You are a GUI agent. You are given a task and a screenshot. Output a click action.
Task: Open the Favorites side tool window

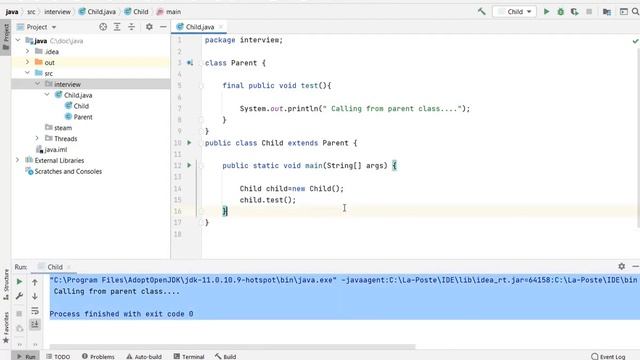coord(6,327)
